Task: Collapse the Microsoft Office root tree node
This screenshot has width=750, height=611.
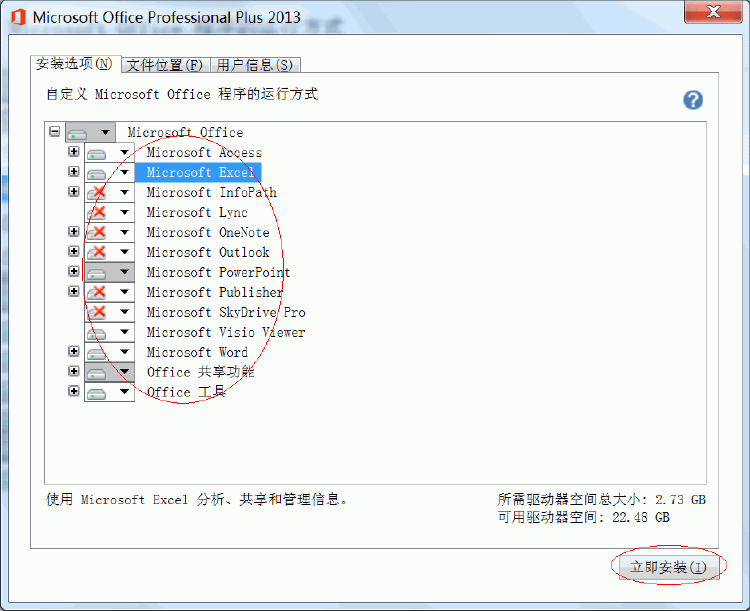Action: tap(55, 132)
